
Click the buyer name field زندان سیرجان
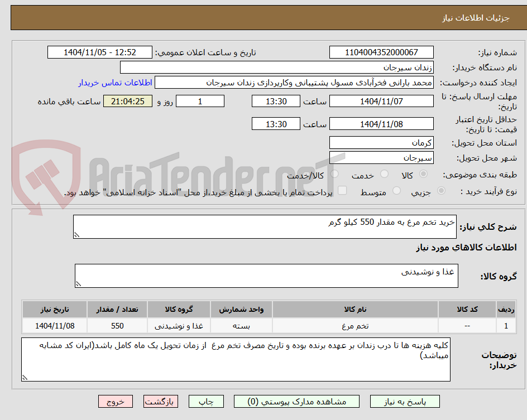(276, 67)
